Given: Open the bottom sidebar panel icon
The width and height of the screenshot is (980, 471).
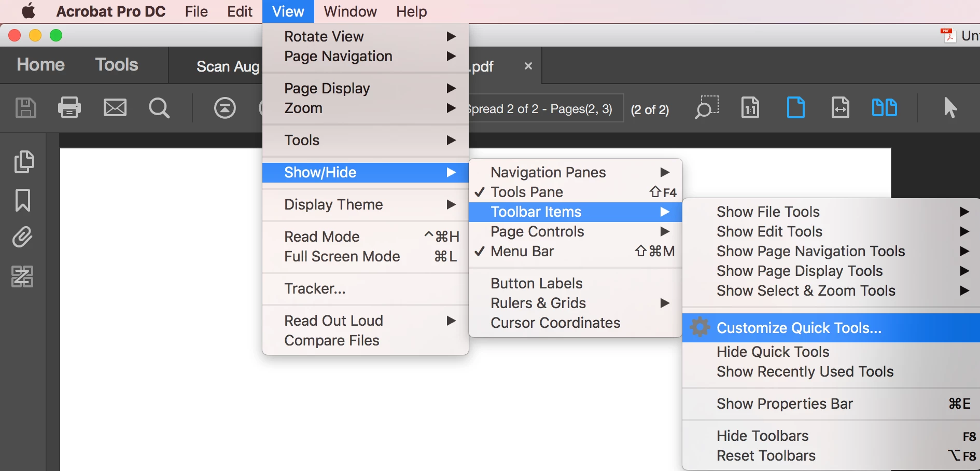Looking at the screenshot, I should click(x=22, y=276).
